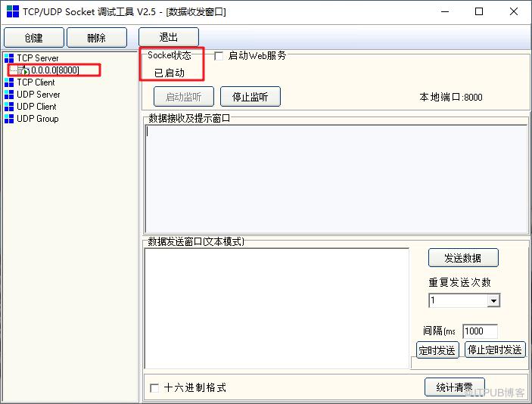The height and width of the screenshot is (404, 532).
Task: Enable the 启动Web服务 checkbox
Action: 219,56
